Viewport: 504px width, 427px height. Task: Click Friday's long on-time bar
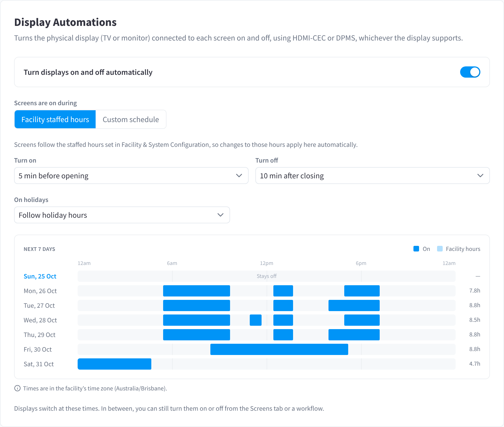coord(279,349)
